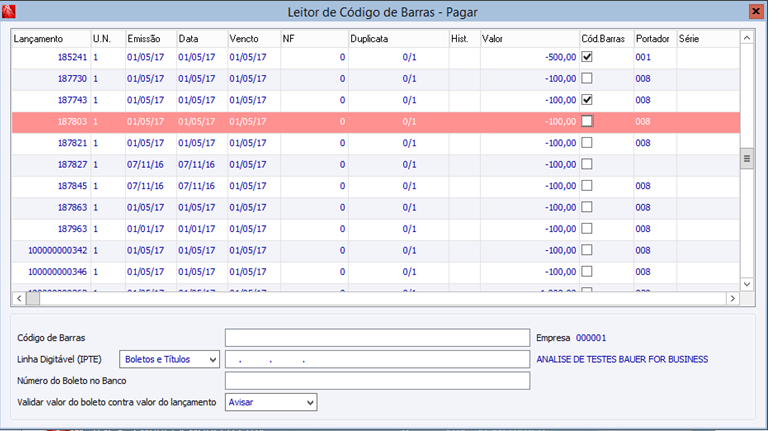Click the Série column header
Screen dimensions: 778x431
click(708, 39)
